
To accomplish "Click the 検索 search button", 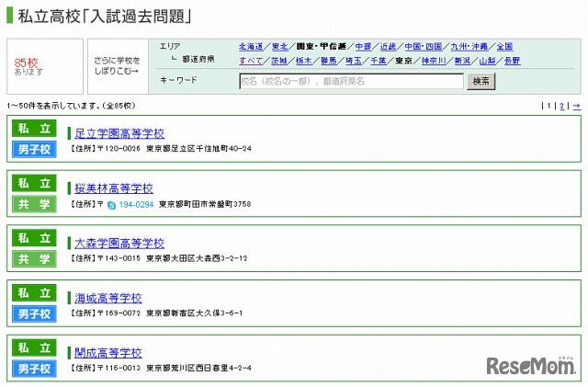I will 481,81.
